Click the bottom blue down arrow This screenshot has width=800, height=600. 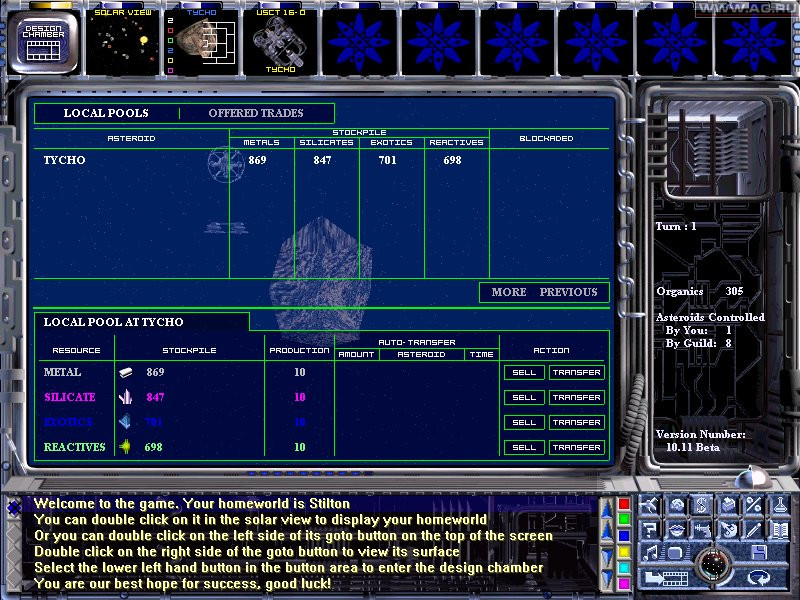tap(607, 578)
